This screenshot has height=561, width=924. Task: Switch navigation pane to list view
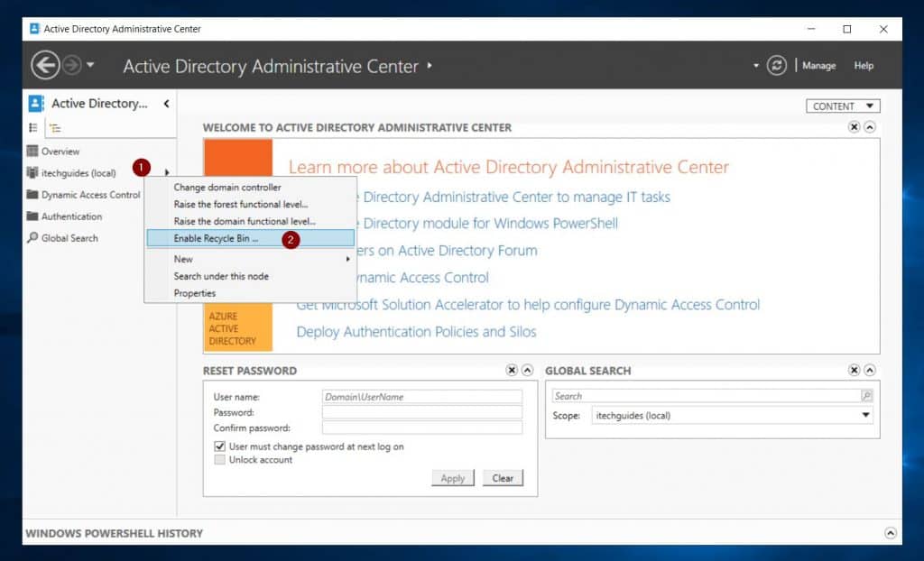click(x=33, y=127)
